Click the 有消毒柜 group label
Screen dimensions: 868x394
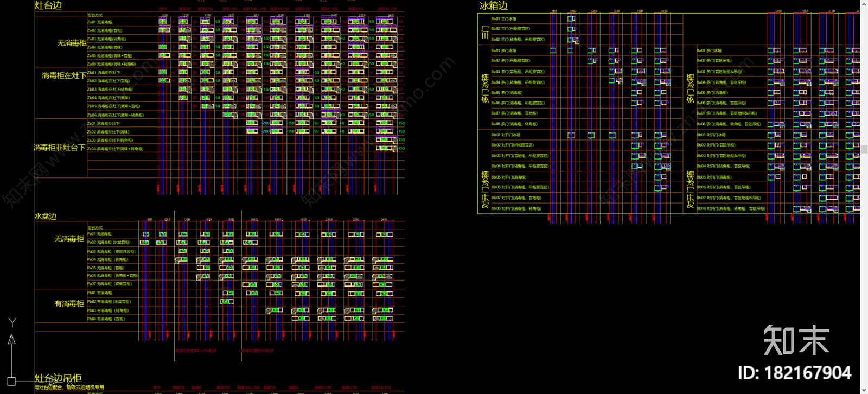[69, 303]
